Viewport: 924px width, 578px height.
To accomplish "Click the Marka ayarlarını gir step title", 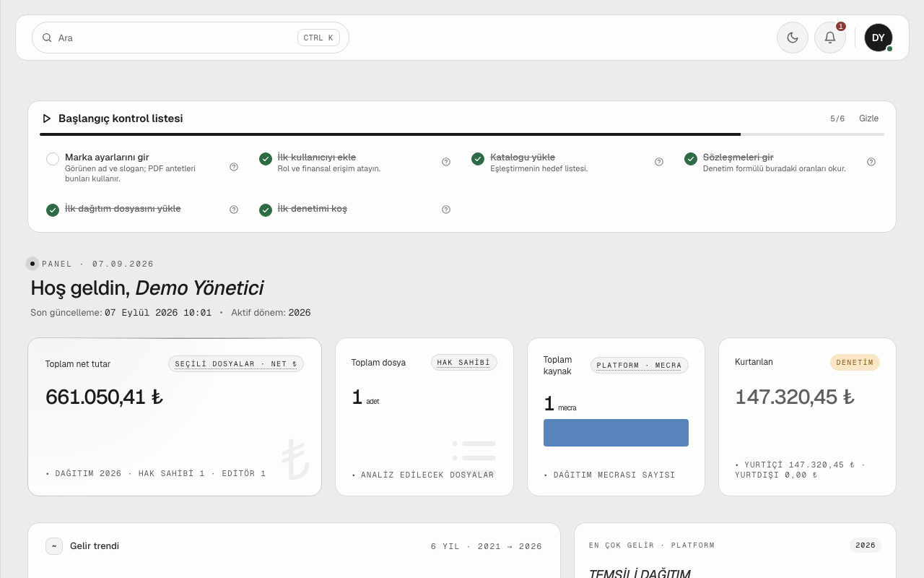I will pyautogui.click(x=107, y=157).
